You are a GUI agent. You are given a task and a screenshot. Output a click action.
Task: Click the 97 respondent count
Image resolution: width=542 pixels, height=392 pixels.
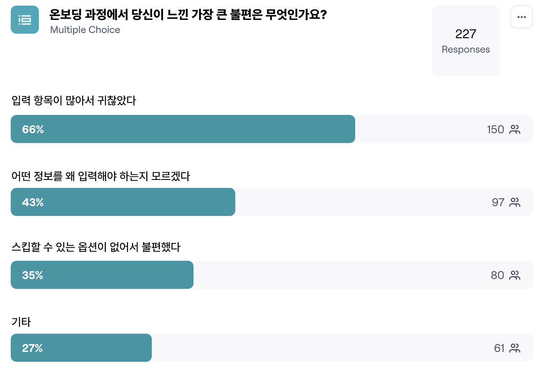[x=498, y=202]
